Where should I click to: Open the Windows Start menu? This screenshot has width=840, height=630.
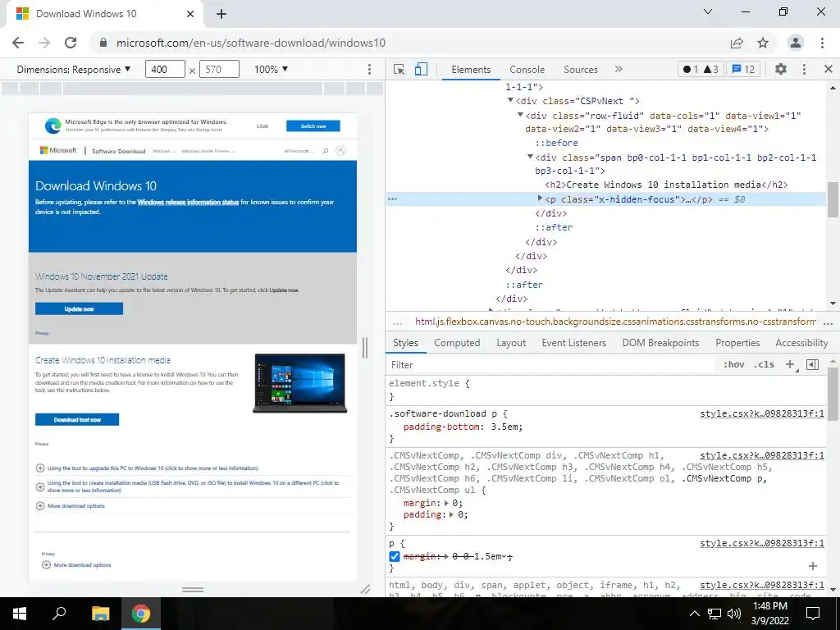click(x=20, y=614)
